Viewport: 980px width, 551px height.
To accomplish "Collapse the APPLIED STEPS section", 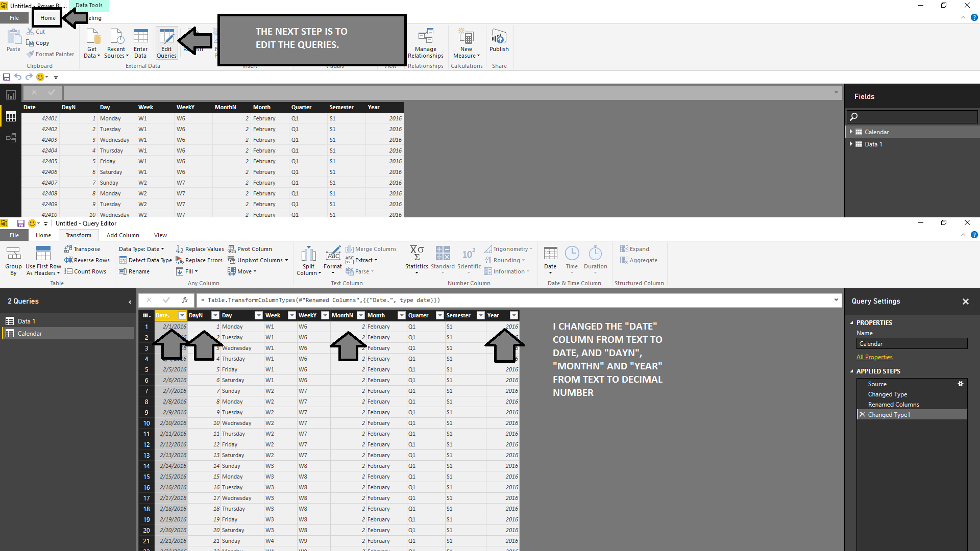I will (851, 371).
